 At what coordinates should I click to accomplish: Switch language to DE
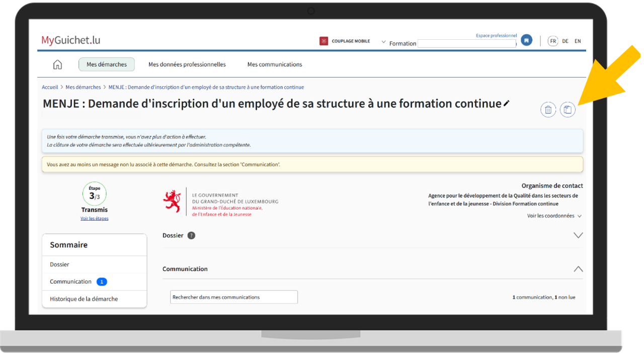point(566,41)
